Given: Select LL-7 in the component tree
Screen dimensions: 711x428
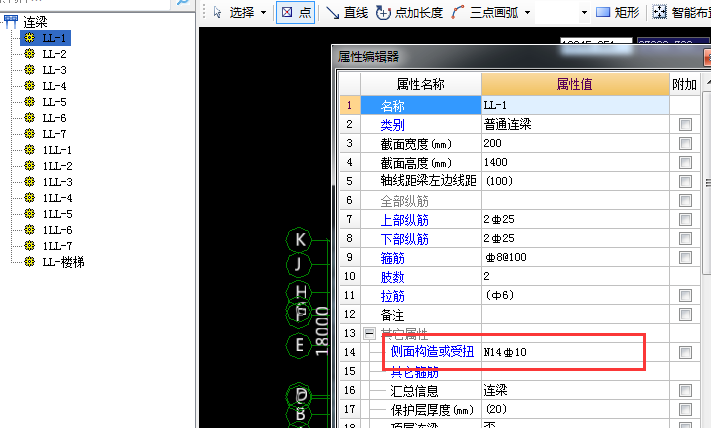Looking at the screenshot, I should [x=54, y=134].
